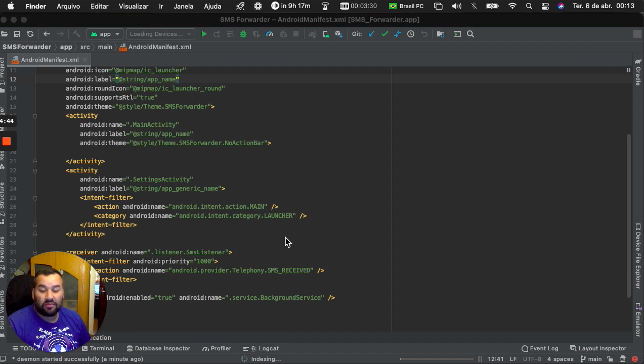Search everywhere with magnifier in toolbar
This screenshot has width=644, height=364.
470,34
